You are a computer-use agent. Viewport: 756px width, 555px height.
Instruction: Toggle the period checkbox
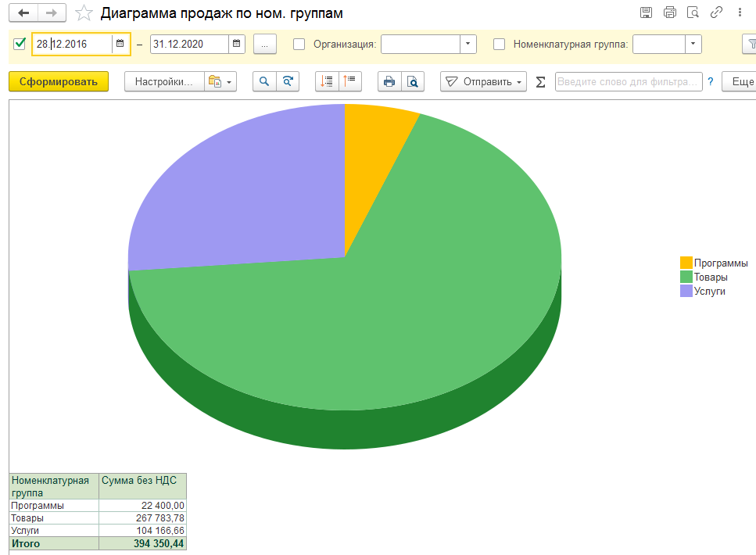[x=20, y=44]
